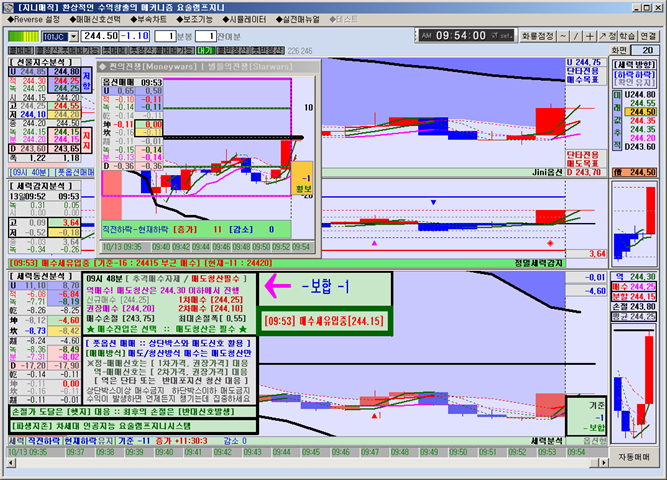Image resolution: width=667 pixels, height=480 pixels.
Task: Click the 매수 244.25 price row
Action: [634, 286]
